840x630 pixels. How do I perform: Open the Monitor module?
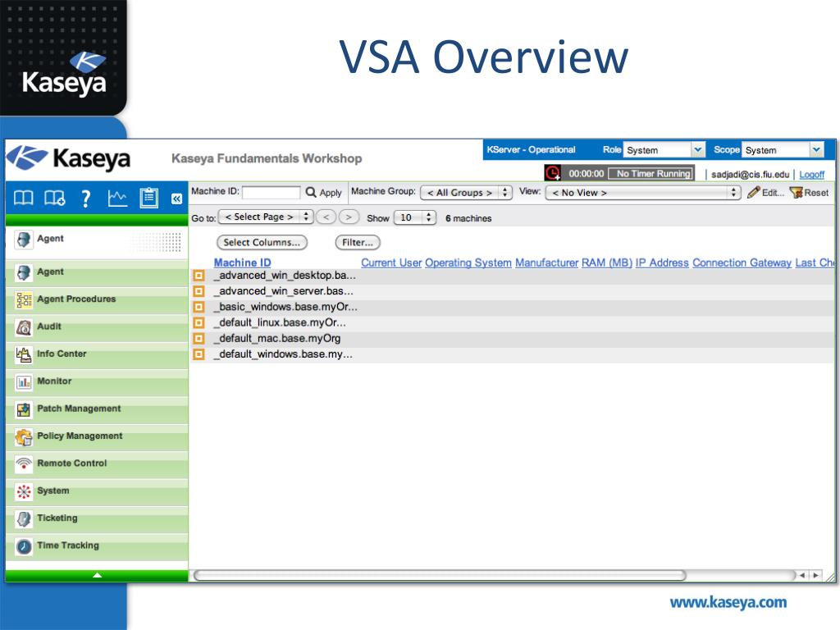pyautogui.click(x=97, y=381)
